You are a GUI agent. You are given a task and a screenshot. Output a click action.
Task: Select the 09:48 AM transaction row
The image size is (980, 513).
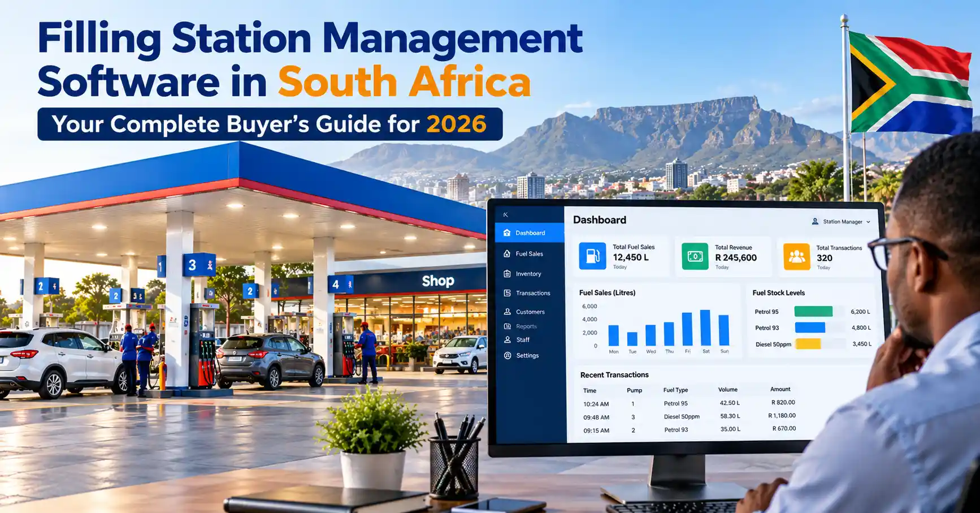(x=689, y=417)
